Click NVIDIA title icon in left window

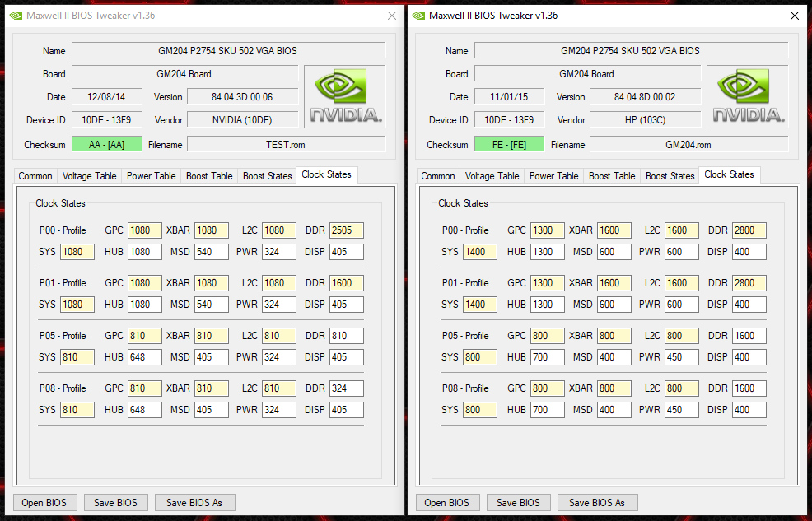[x=16, y=16]
